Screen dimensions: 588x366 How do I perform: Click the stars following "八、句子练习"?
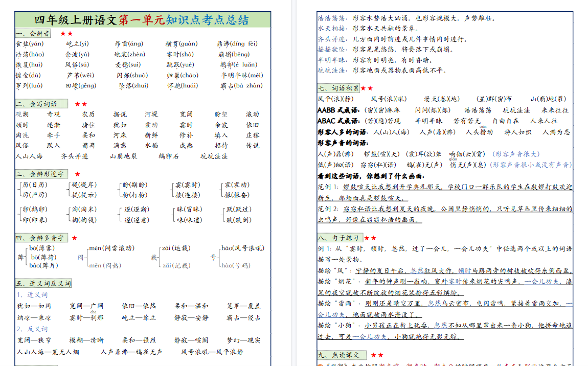point(371,238)
